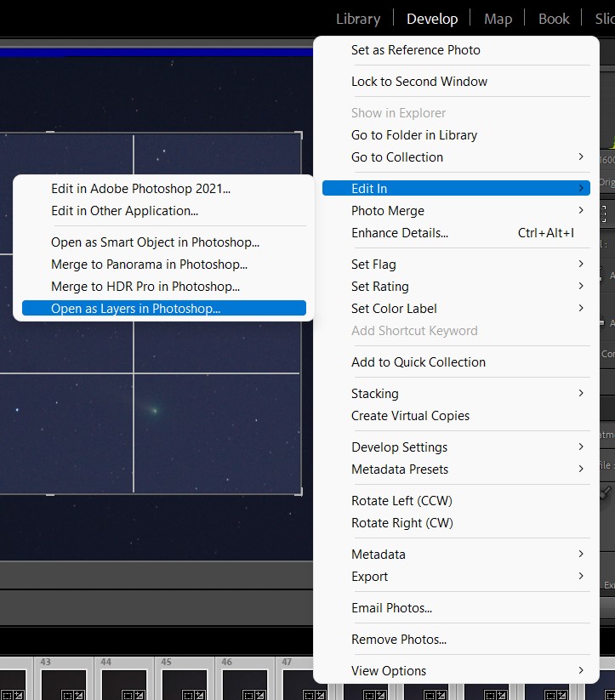Image resolution: width=615 pixels, height=700 pixels.
Task: Expand Metadata Presets submenu
Action: (x=456, y=470)
